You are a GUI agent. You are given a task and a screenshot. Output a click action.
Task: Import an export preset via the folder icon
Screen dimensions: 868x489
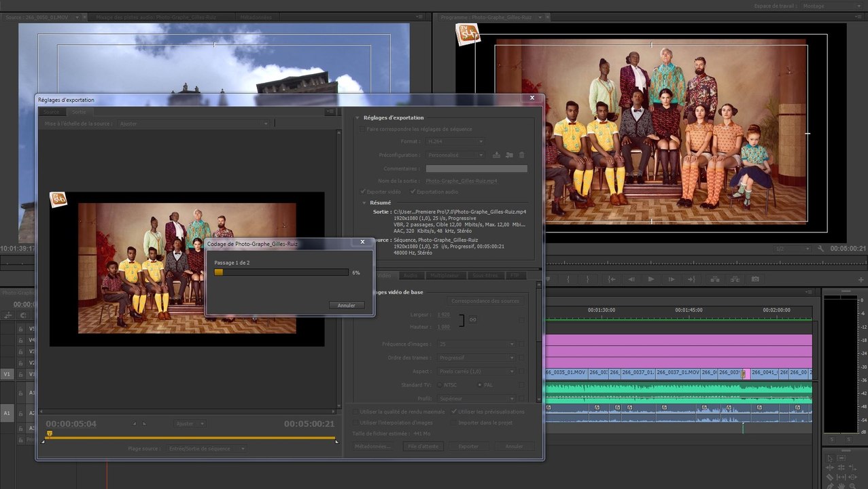pos(509,155)
